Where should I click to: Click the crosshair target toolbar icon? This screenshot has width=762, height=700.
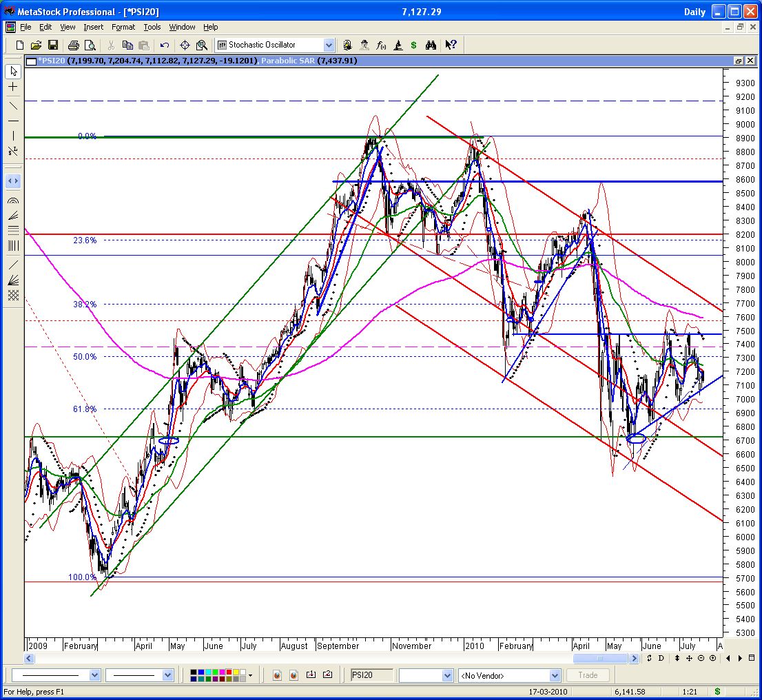click(185, 45)
